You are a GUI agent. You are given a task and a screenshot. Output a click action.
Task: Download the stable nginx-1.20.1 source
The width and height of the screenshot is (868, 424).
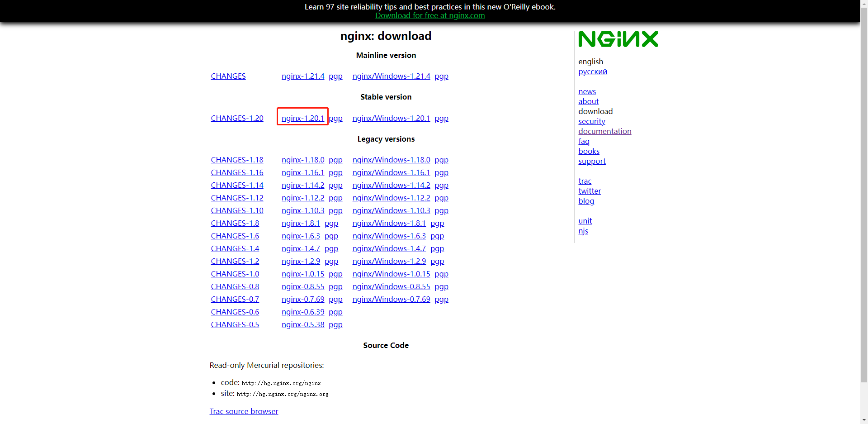pyautogui.click(x=302, y=118)
